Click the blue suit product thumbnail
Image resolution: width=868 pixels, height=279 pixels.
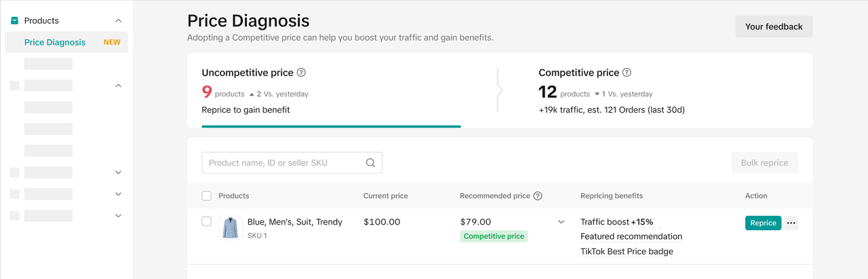[x=231, y=228]
